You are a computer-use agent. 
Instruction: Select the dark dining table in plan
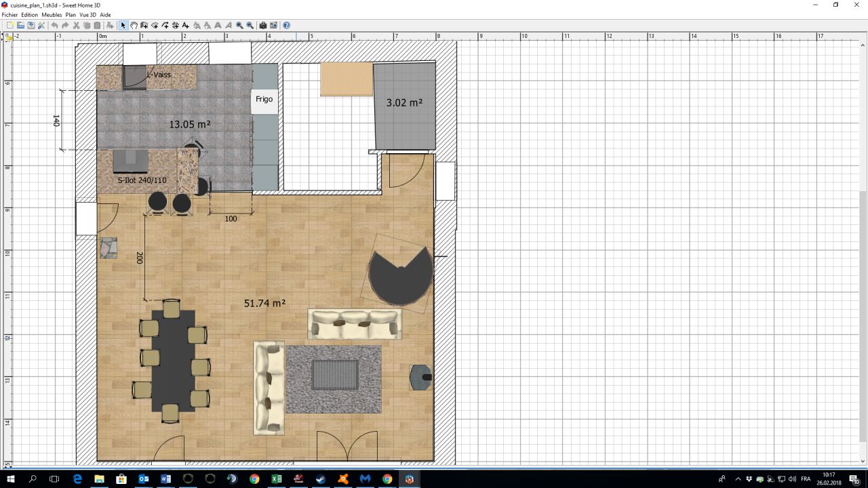point(173,360)
